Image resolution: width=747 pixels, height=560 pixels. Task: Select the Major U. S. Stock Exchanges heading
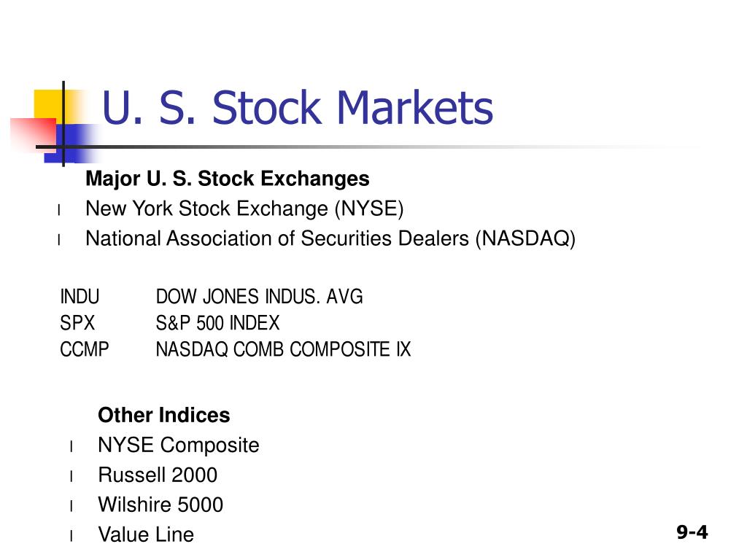[x=228, y=179]
